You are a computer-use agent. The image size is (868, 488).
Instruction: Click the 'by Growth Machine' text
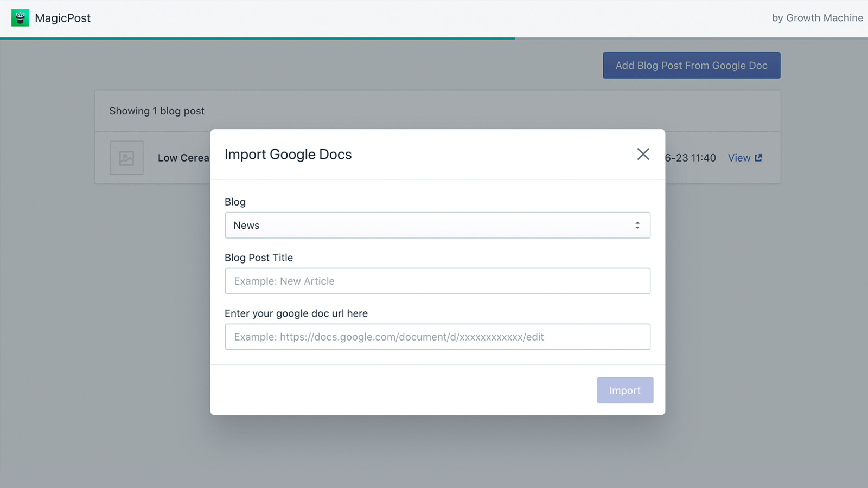pyautogui.click(x=818, y=18)
